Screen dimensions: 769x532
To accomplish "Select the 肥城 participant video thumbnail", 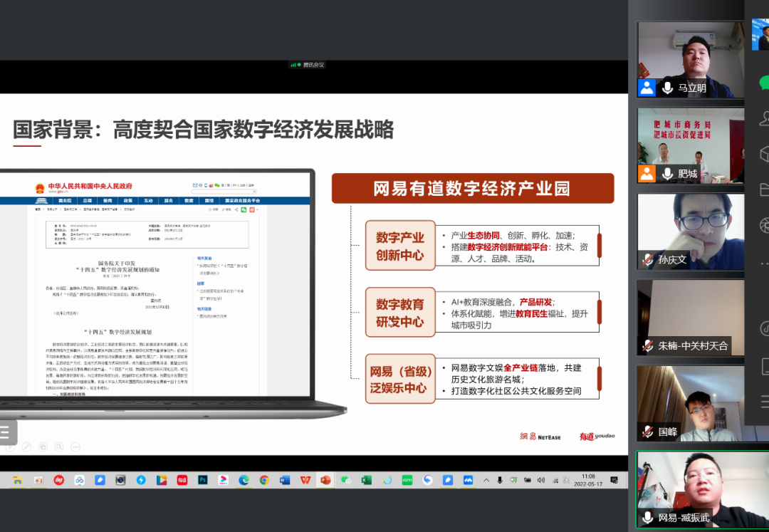I will tap(691, 145).
